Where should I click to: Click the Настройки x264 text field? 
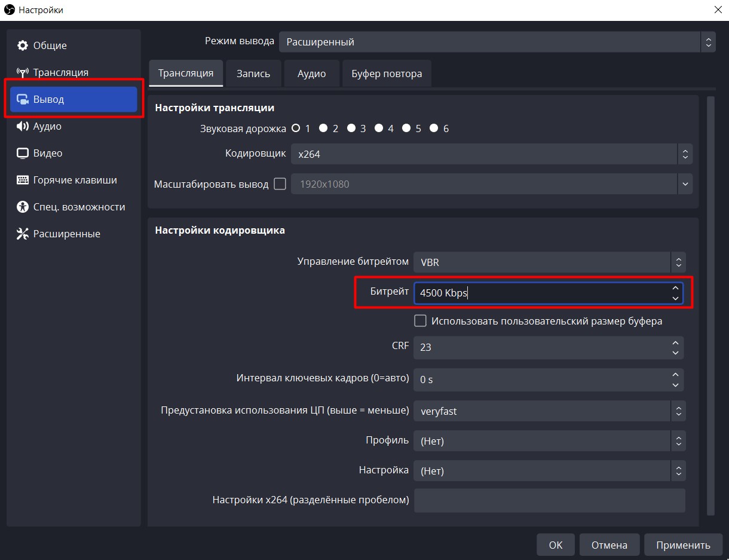(549, 500)
